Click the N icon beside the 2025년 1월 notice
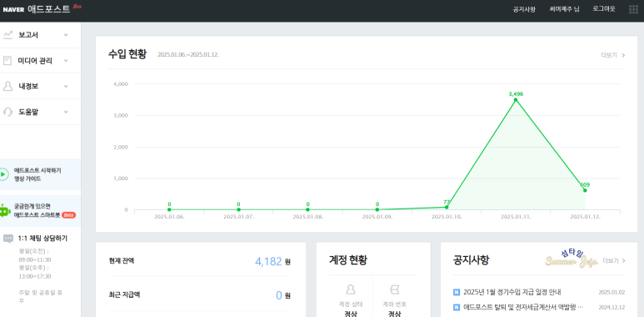The height and width of the screenshot is (317, 644). coord(457,292)
